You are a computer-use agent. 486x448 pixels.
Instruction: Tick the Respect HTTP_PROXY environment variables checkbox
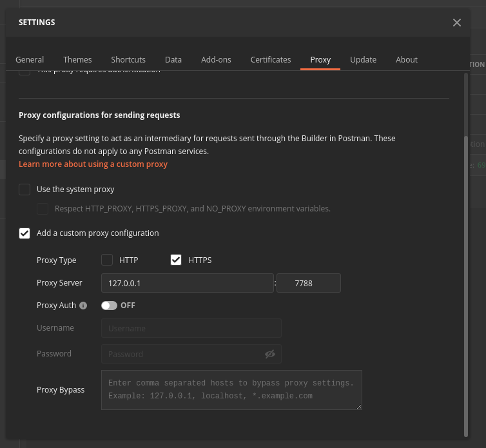pos(43,209)
